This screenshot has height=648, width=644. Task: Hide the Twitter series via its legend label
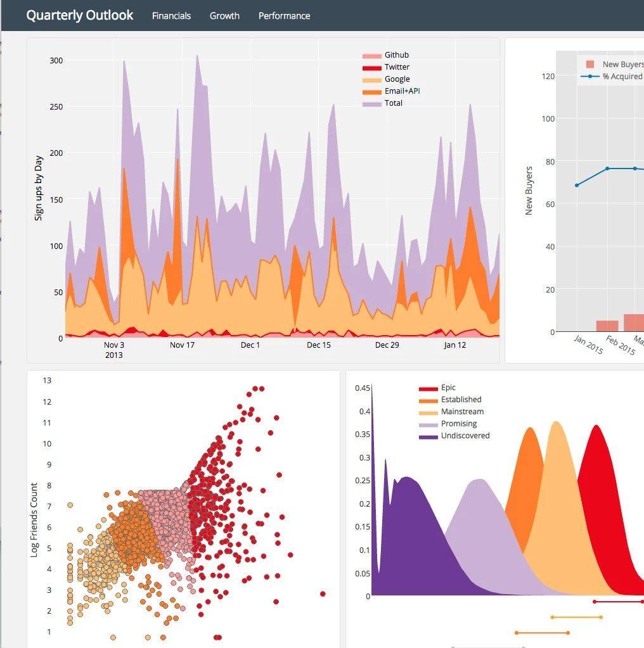pos(397,67)
